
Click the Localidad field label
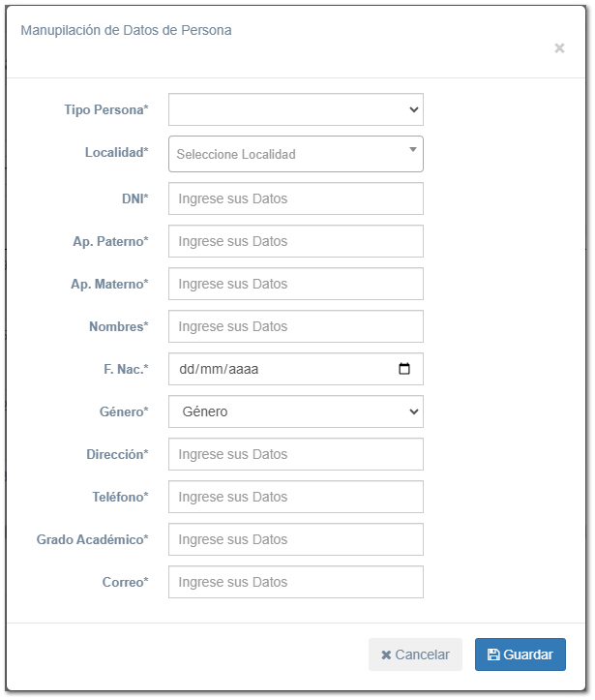pyautogui.click(x=117, y=153)
